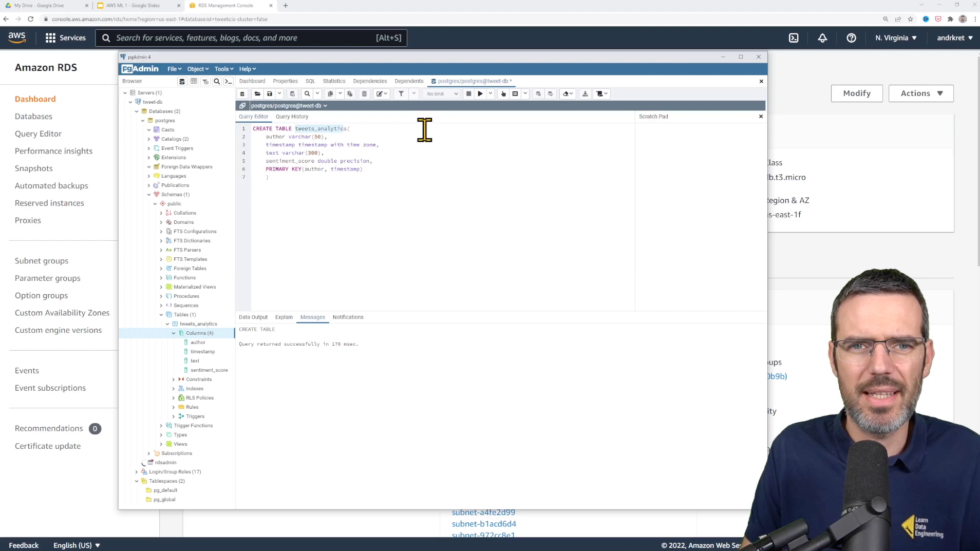Click the Paste icon in query toolbar
The image size is (980, 551).
(x=350, y=93)
